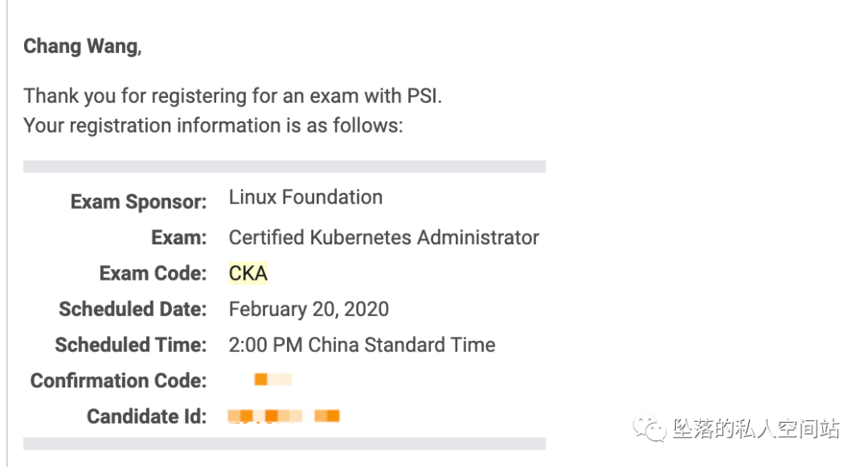Select the highlighted CKA exam code
The image size is (868, 467).
click(x=248, y=273)
